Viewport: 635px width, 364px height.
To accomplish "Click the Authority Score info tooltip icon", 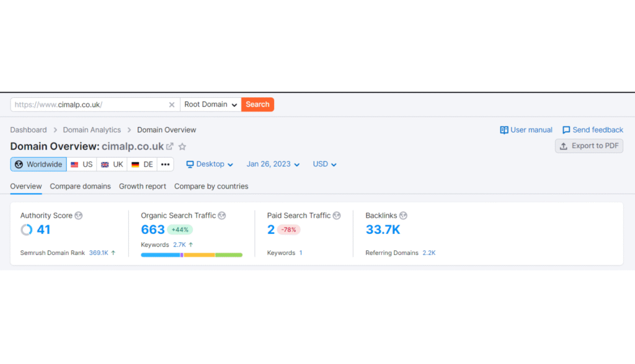I will [x=79, y=215].
